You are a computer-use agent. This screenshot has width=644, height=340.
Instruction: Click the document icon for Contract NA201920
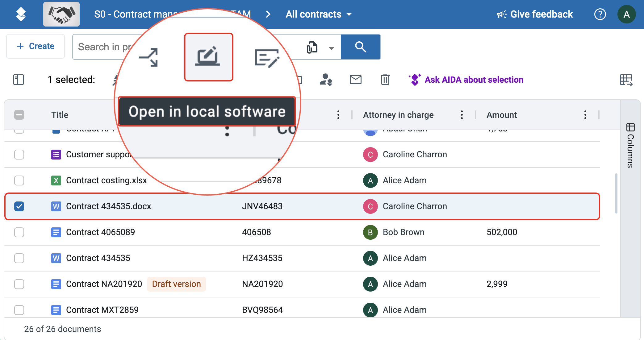56,284
